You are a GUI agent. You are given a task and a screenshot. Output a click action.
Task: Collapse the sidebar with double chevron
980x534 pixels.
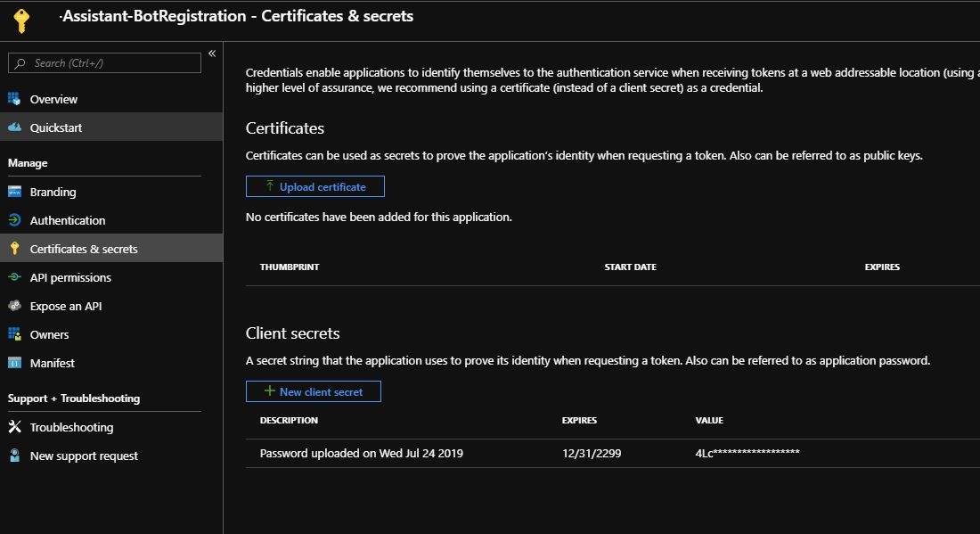tap(212, 53)
